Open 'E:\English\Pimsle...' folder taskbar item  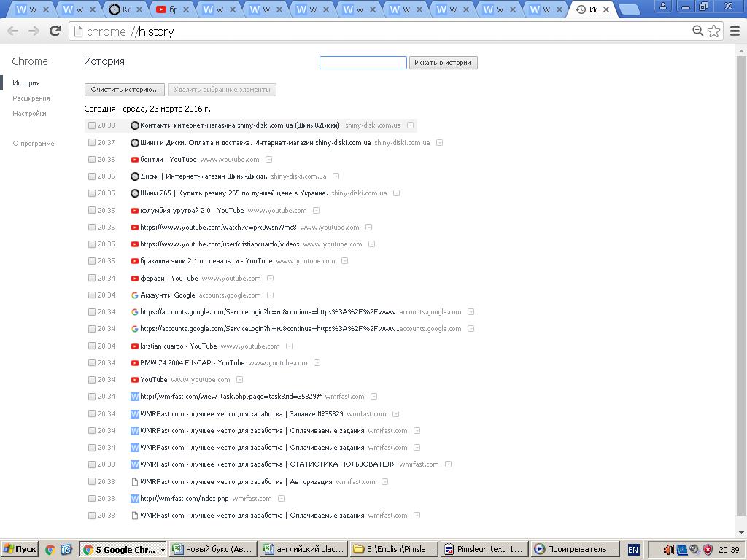(393, 550)
